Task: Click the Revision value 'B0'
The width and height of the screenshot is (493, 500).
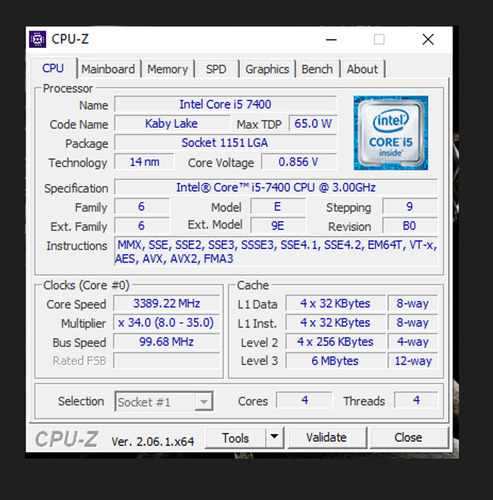Action: pyautogui.click(x=410, y=226)
